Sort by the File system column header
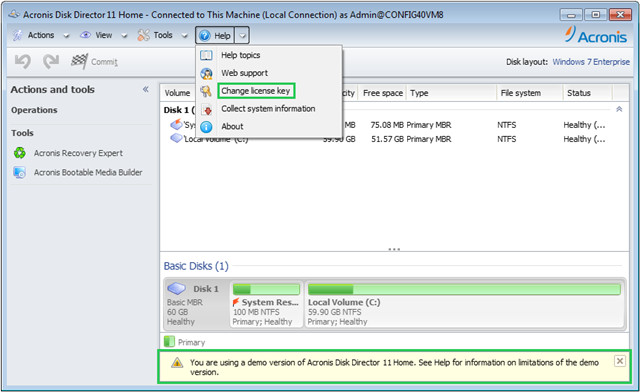The width and height of the screenshot is (640, 392). (520, 93)
